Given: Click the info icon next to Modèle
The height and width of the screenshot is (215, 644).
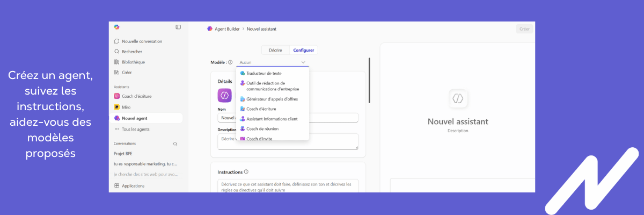Looking at the screenshot, I should (230, 62).
